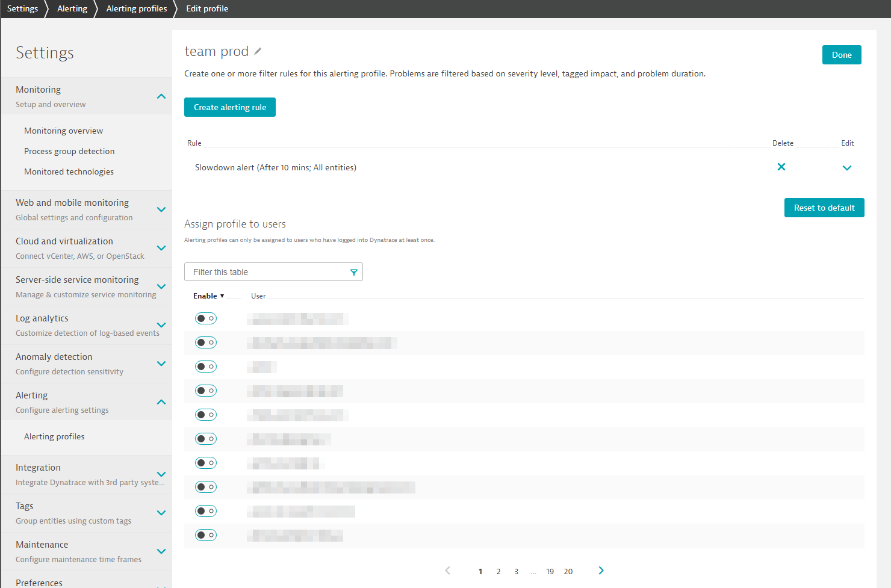Image resolution: width=891 pixels, height=588 pixels.
Task: Click the Filter this table field
Action: click(268, 272)
